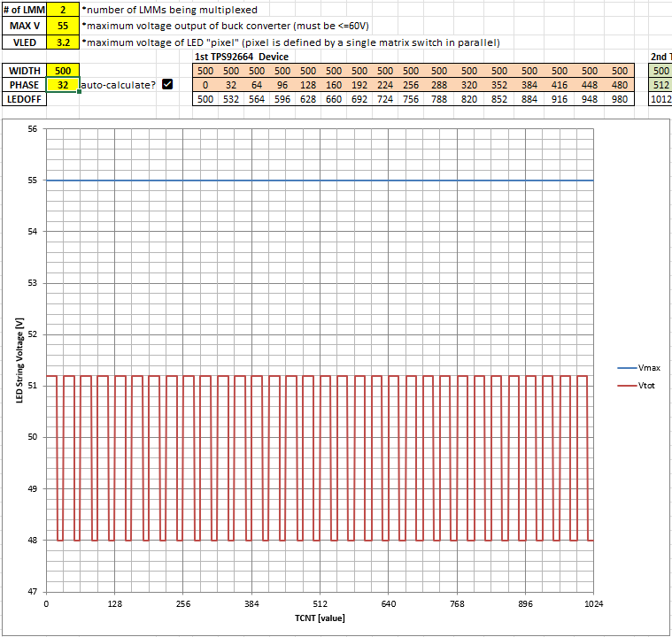Select the green cell containing 512
Screen dimensions: 672x637
660,85
